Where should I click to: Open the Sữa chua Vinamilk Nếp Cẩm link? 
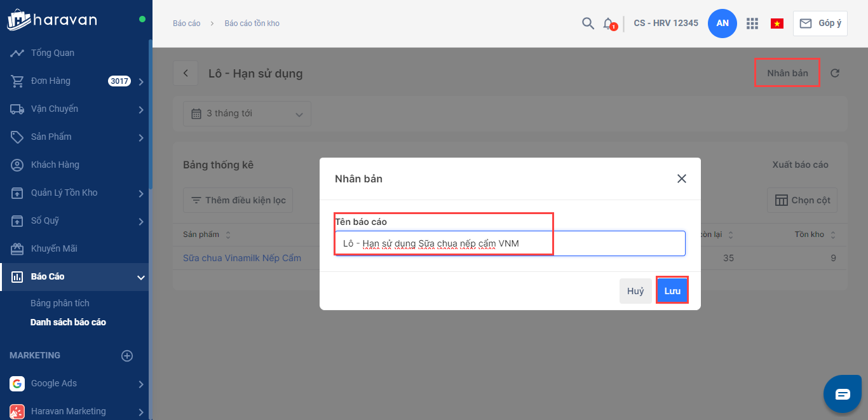point(242,258)
